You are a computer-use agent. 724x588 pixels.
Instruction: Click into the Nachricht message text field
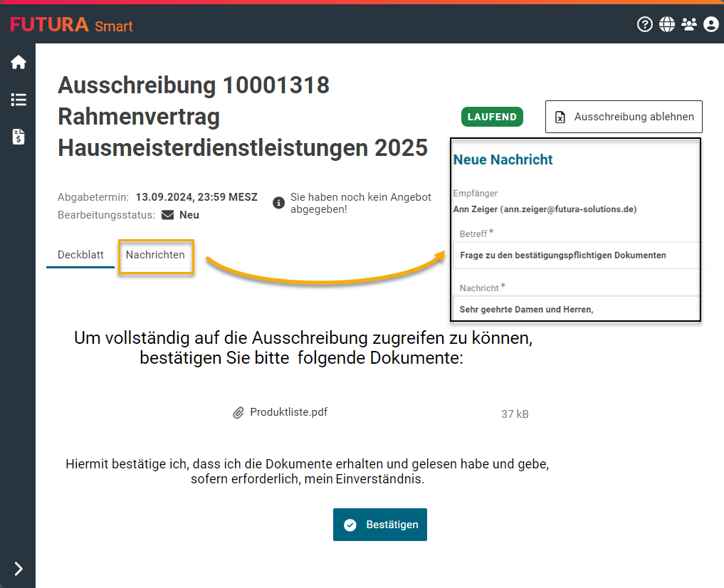[x=575, y=309]
